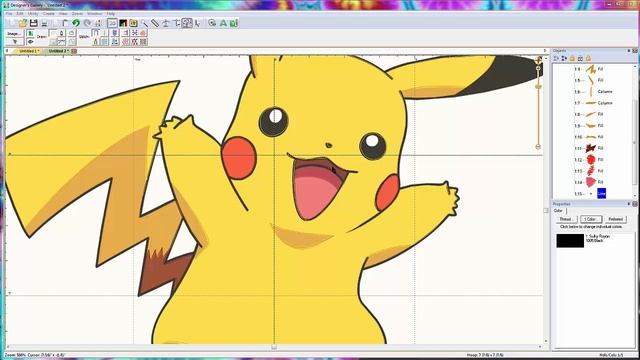Click the second icon in the Objects panel toolbar
Image resolution: width=640 pixels, height=360 pixels.
click(x=564, y=58)
